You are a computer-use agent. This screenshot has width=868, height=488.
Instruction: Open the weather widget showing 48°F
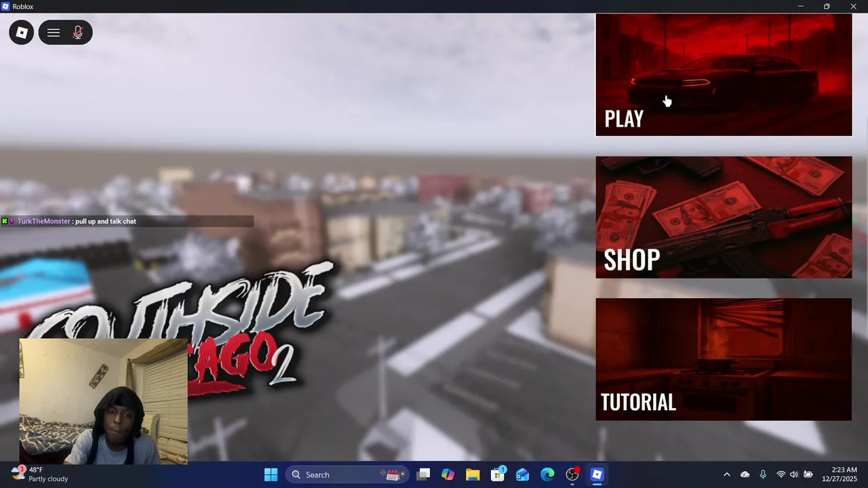[41, 474]
